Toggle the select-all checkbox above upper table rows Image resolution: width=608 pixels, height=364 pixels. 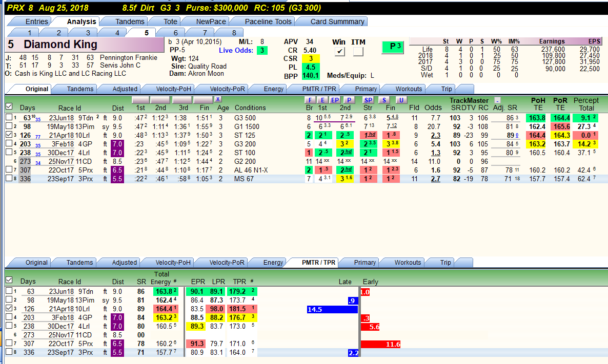[x=9, y=106]
